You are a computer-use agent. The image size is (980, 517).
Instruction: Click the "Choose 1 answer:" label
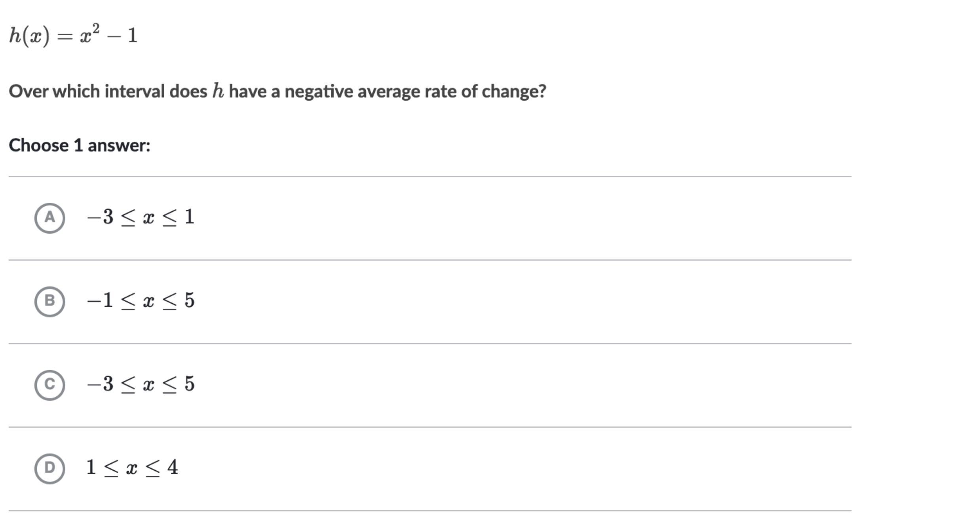click(x=80, y=145)
